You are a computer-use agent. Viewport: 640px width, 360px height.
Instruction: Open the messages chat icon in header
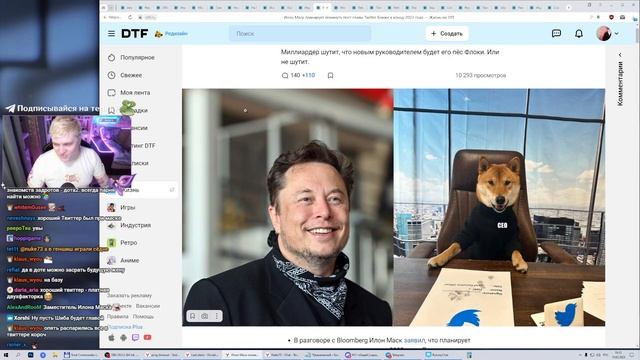pyautogui.click(x=556, y=33)
